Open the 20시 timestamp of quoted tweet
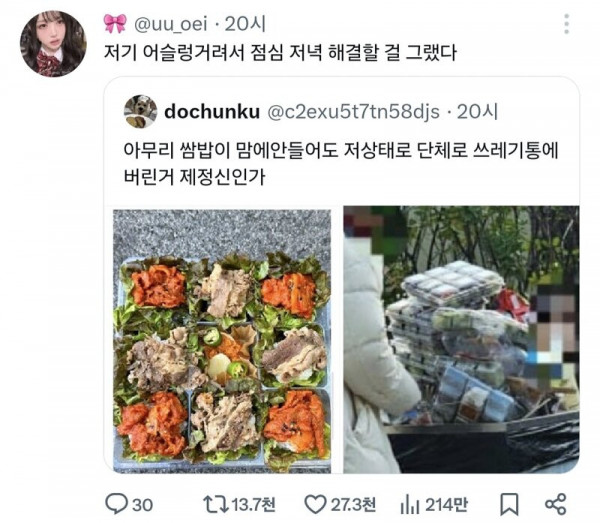This screenshot has height=523, width=600. click(477, 112)
